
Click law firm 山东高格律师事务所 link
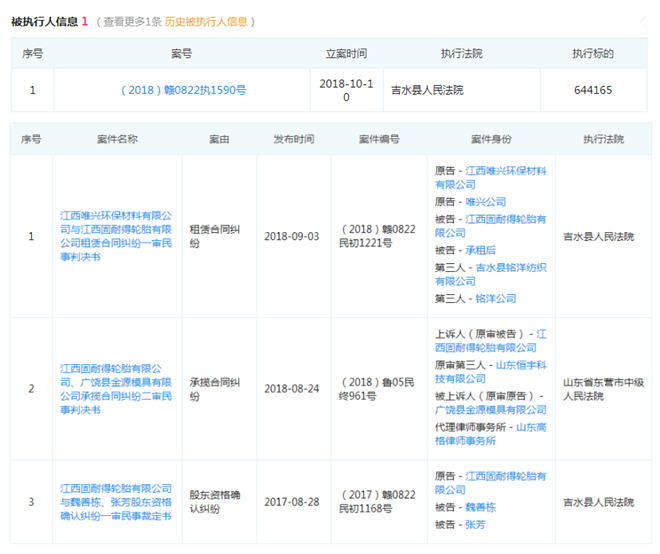click(491, 434)
